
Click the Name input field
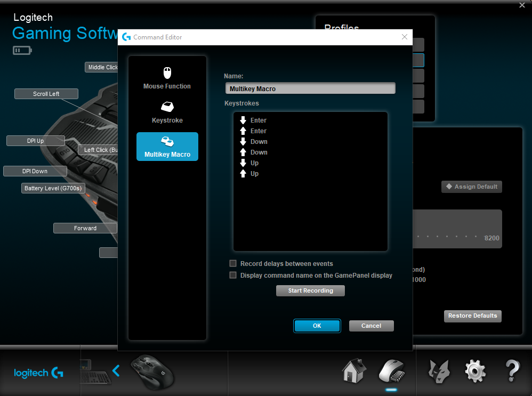pos(310,88)
